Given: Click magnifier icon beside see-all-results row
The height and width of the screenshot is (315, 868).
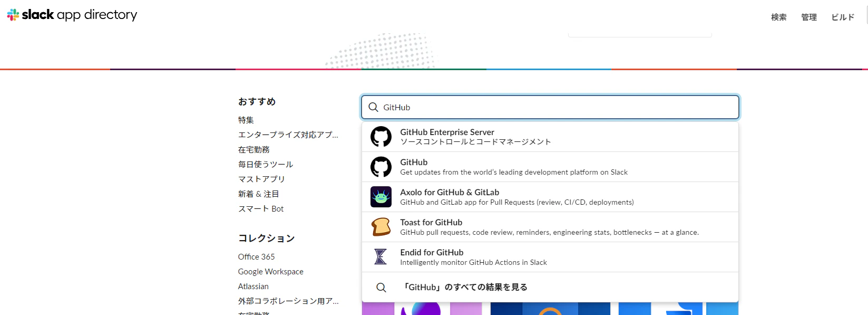Looking at the screenshot, I should (x=381, y=287).
